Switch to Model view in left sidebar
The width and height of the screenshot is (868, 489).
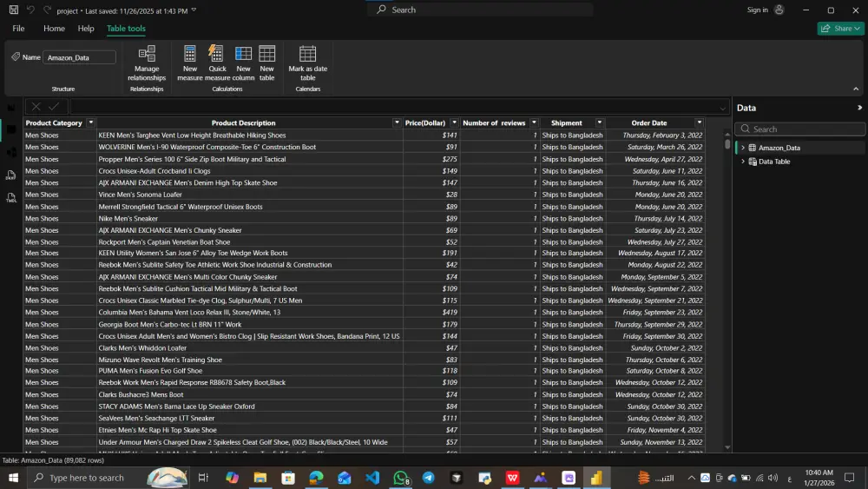click(11, 152)
